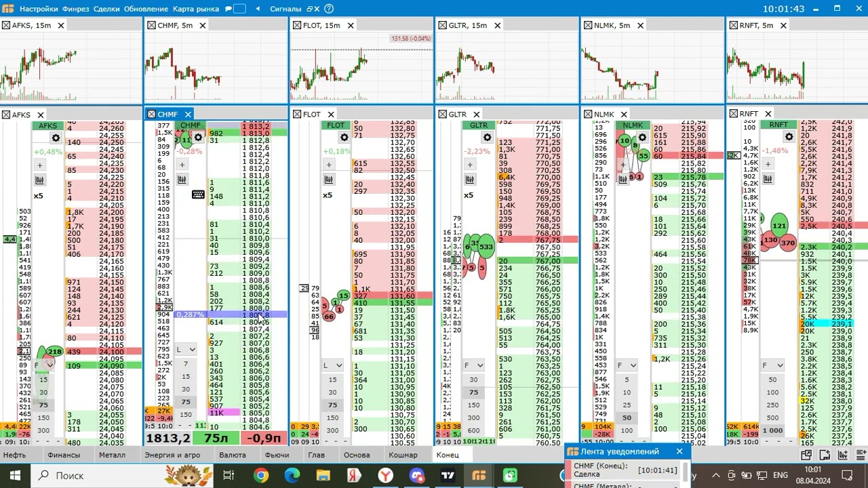Click the pop-out window icon in bottom-right toolbar
The image size is (868, 488).
coord(806,455)
